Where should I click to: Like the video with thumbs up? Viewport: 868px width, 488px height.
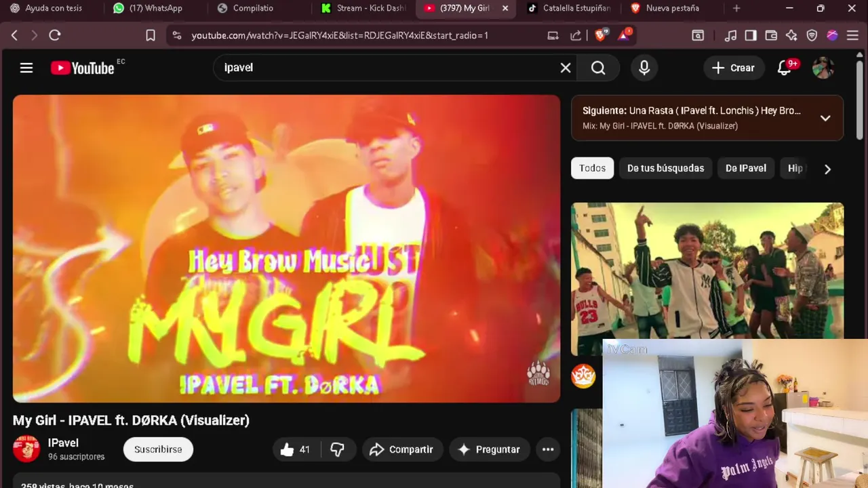(x=296, y=449)
